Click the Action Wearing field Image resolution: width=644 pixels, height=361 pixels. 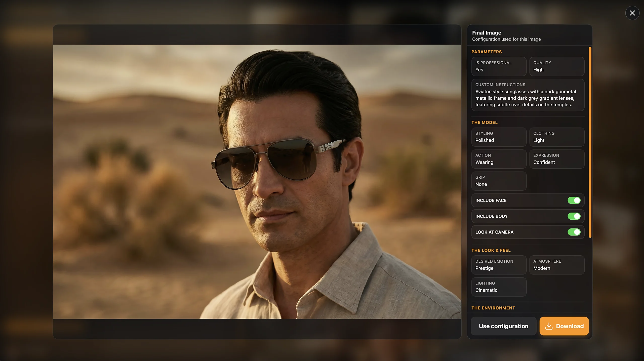click(499, 159)
